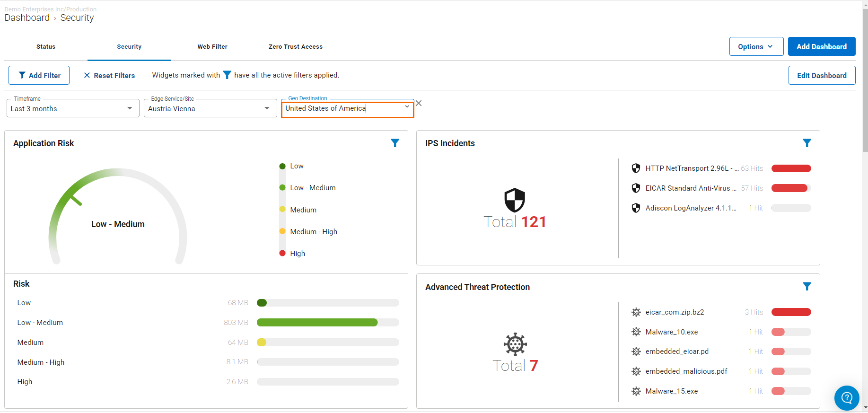This screenshot has width=868, height=413.
Task: Click malware icon beside Malware_15.exe
Action: pos(636,391)
